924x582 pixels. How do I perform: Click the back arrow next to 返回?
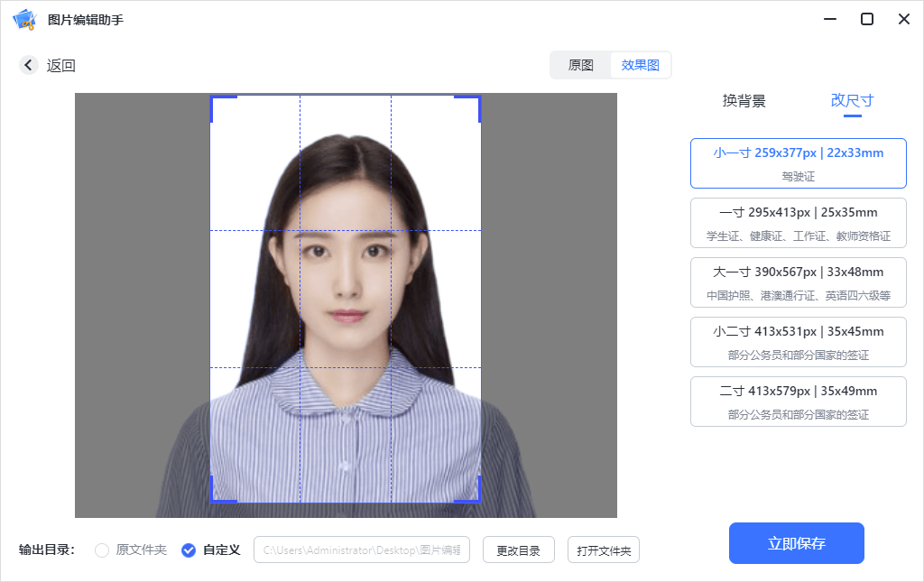coord(28,65)
